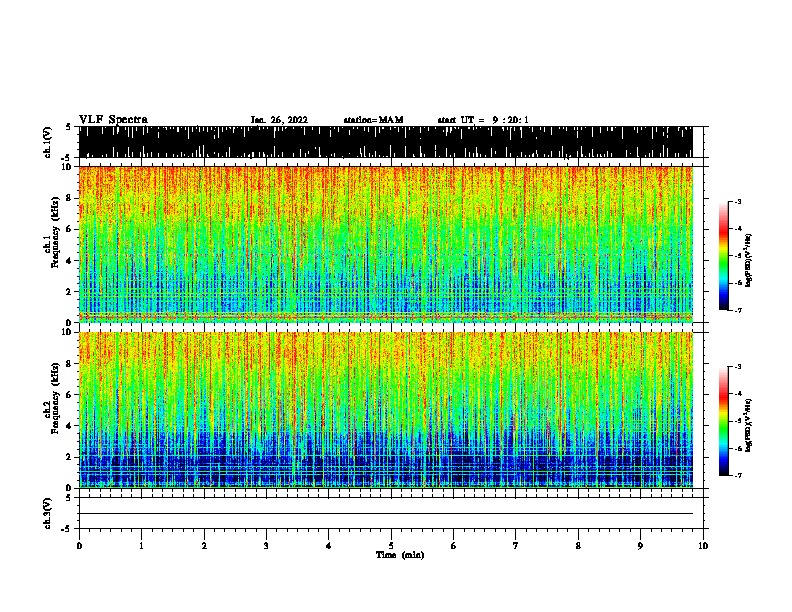Viewport: 792px width, 612px height.
Task: Click time axis tick label 2
Action: (x=204, y=546)
